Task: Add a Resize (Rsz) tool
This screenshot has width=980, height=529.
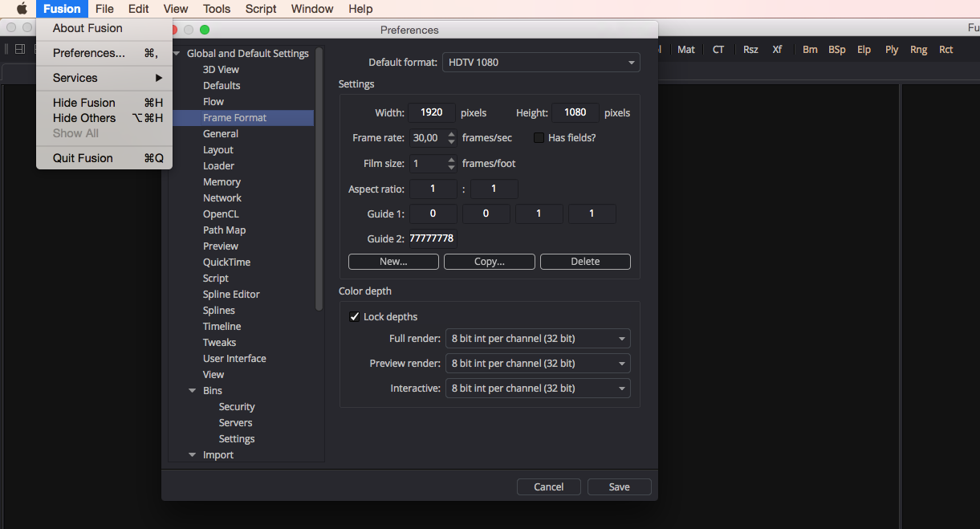Action: click(x=750, y=50)
